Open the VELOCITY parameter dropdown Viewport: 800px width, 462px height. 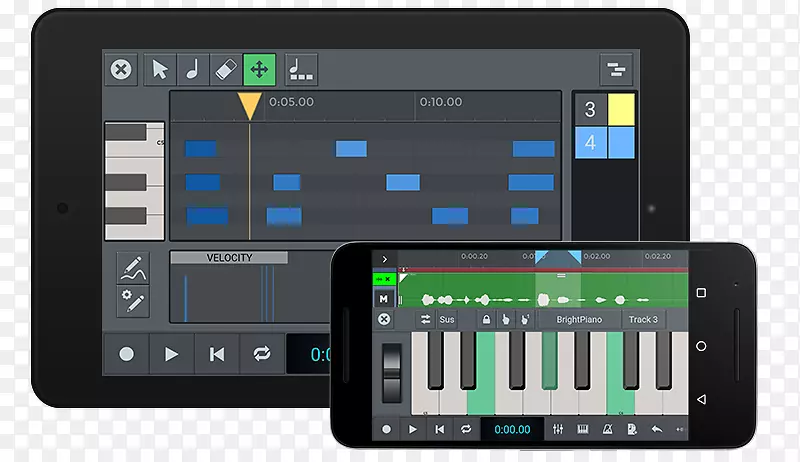pos(229,258)
